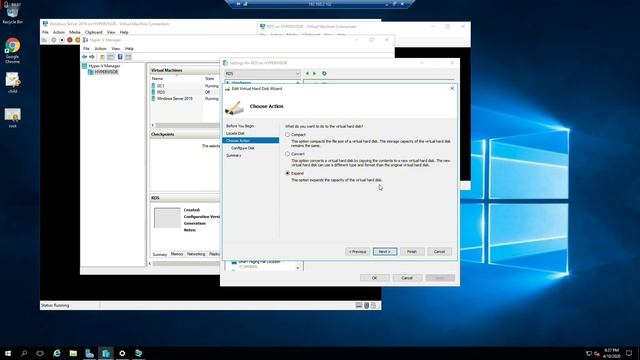The height and width of the screenshot is (360, 640).
Task: Open File menu in VM Connection window
Action: pyautogui.click(x=45, y=32)
